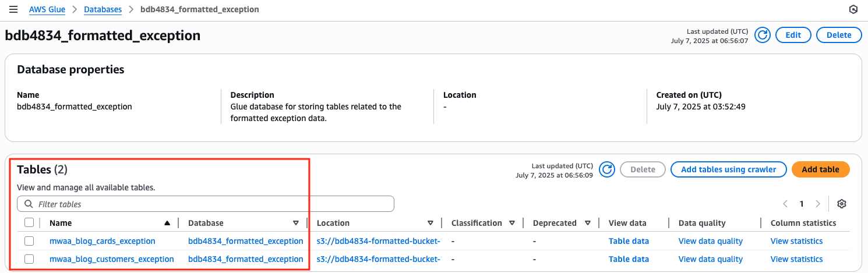Open the hamburger navigation menu
868x273 pixels.
click(13, 10)
